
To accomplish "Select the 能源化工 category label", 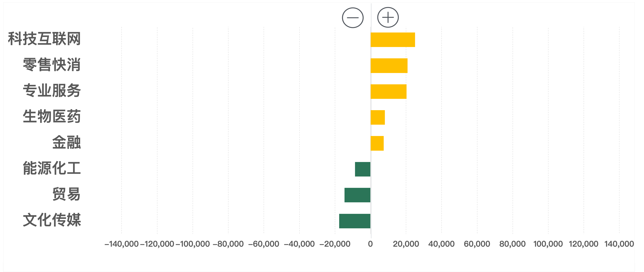I will 52,168.
